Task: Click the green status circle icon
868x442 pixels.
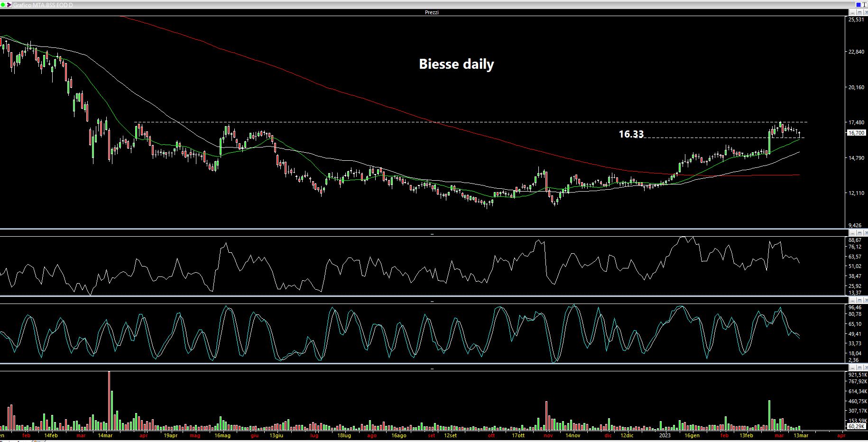Action: 2,5
